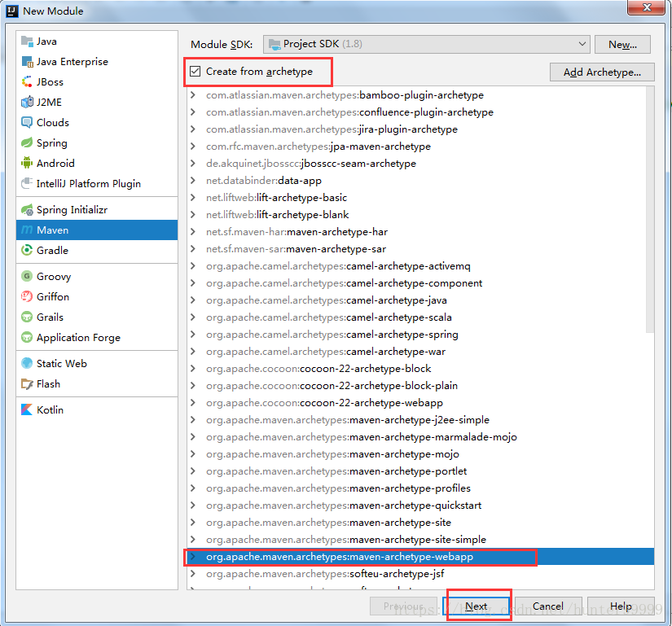
Task: Click Add Archetype... button
Action: click(x=602, y=72)
